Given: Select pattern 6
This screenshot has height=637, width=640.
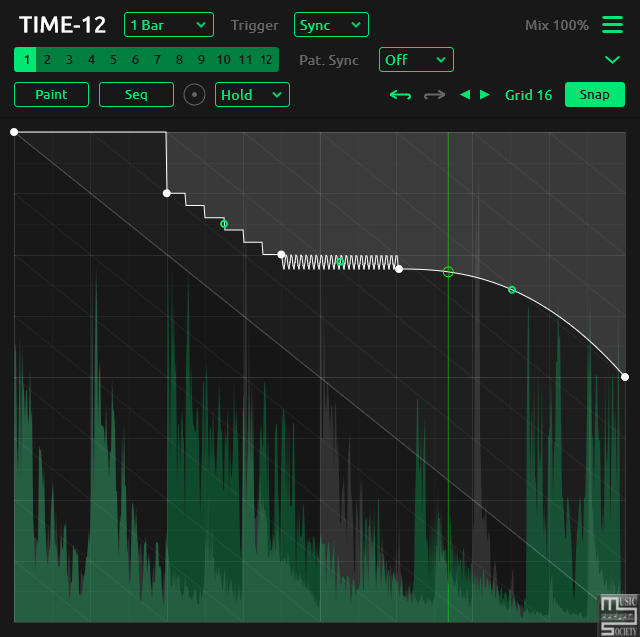Looking at the screenshot, I should [x=136, y=60].
